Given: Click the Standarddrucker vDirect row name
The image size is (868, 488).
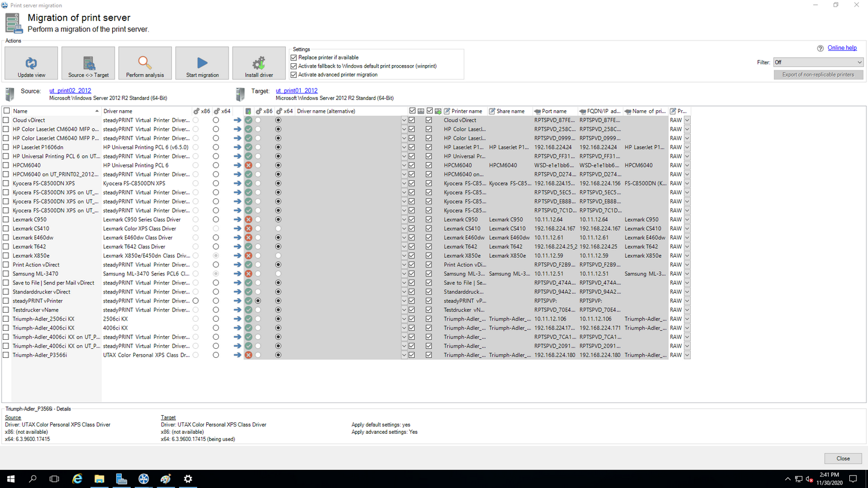Looking at the screenshot, I should click(42, 292).
